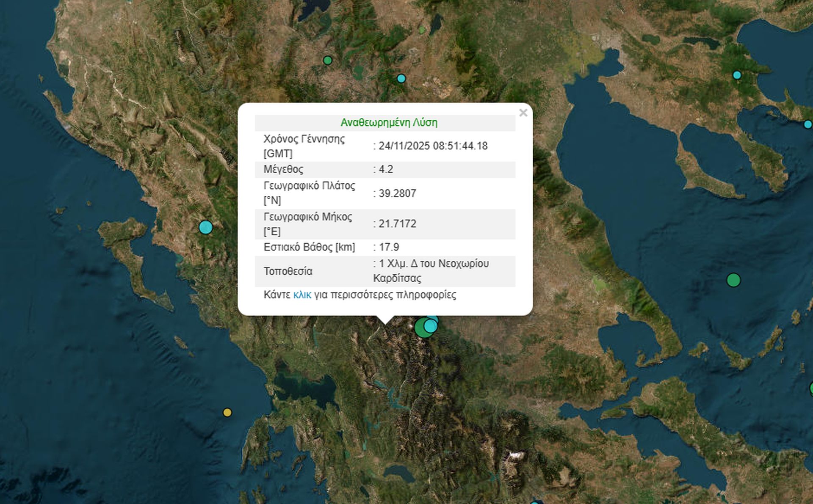813x504 pixels.
Task: Select the cyan marker in the upper-right mainland
Action: (x=737, y=75)
